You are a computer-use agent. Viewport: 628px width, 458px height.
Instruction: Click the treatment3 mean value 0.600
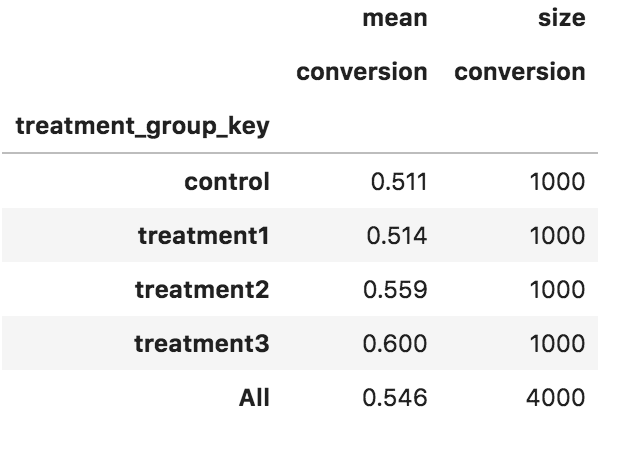[x=395, y=344]
